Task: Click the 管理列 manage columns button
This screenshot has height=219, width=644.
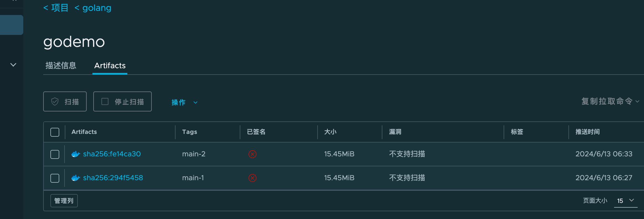Action: coord(64,201)
